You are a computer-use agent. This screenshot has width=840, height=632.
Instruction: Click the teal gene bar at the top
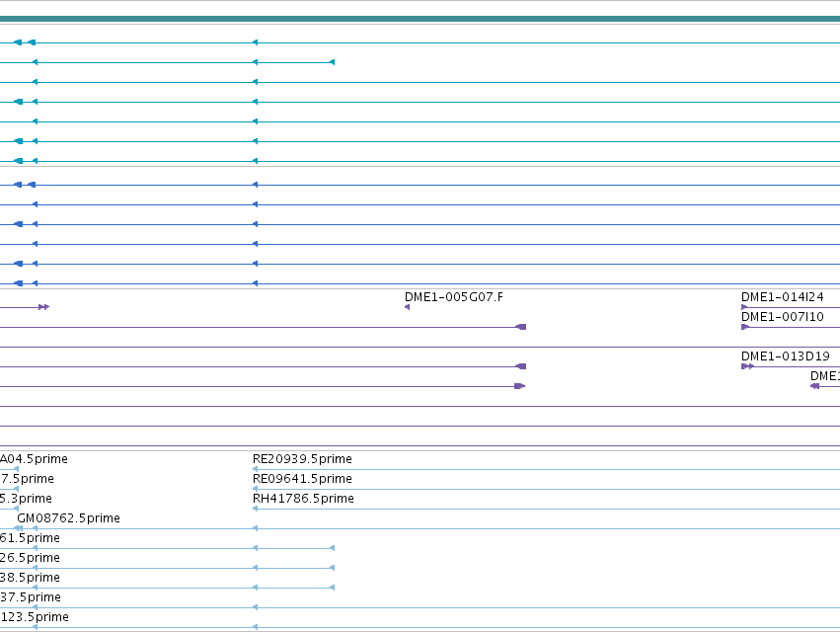420,19
